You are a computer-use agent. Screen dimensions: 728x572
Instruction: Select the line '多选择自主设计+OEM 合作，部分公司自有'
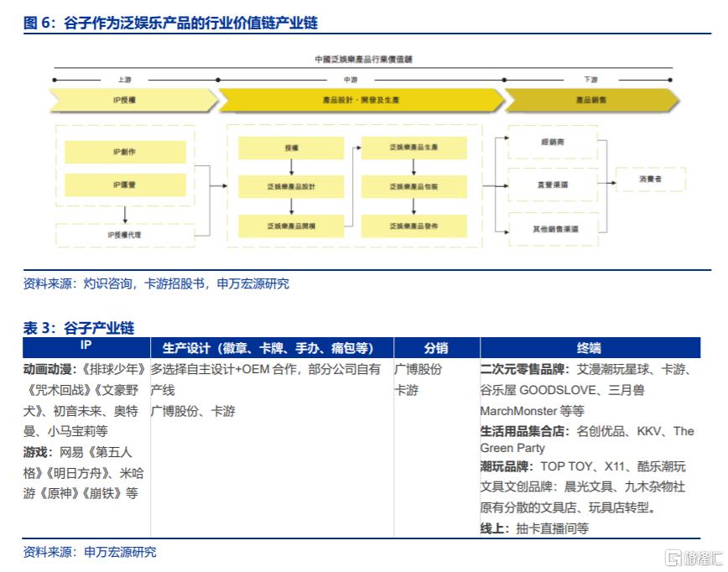[x=266, y=370]
